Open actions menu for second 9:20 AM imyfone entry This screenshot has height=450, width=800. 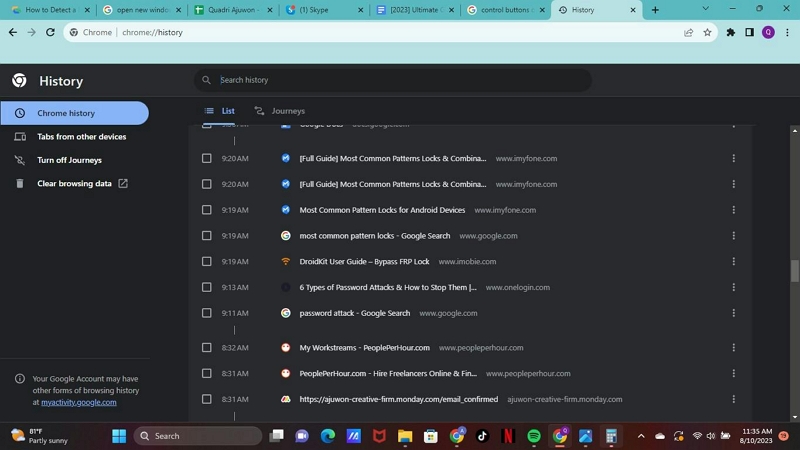pos(734,184)
